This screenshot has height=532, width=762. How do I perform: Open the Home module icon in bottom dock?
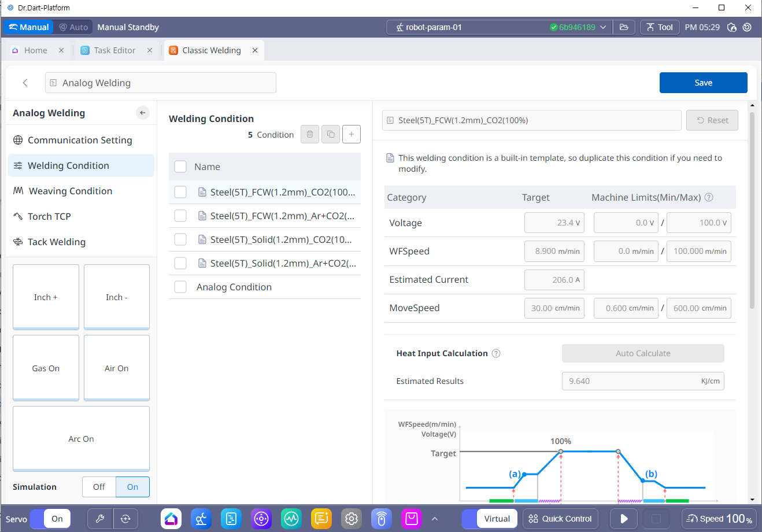pyautogui.click(x=171, y=519)
